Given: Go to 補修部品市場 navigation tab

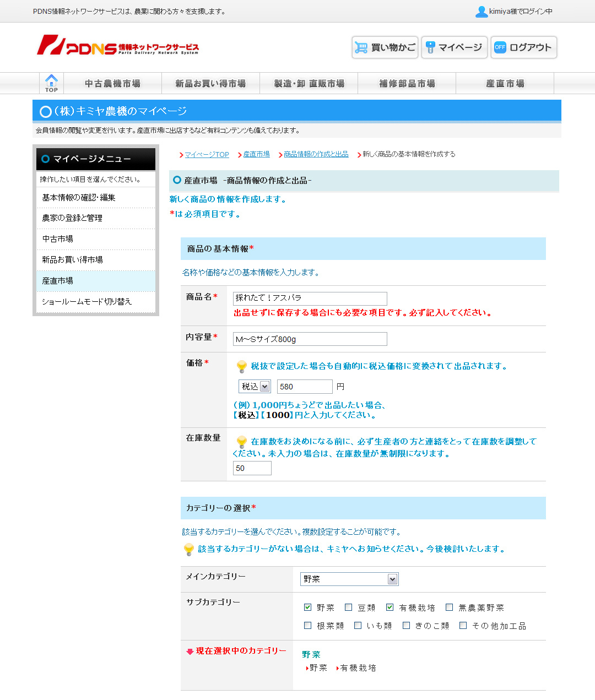Looking at the screenshot, I should pos(407,84).
